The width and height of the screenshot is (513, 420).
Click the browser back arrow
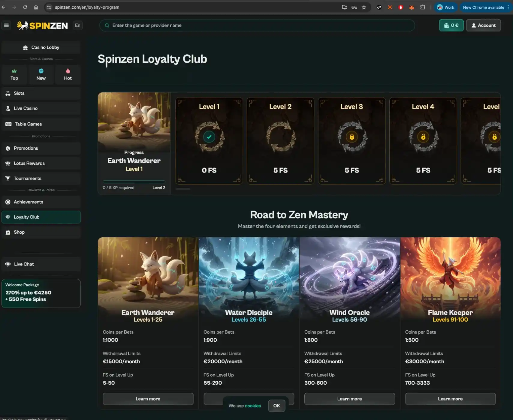point(4,7)
